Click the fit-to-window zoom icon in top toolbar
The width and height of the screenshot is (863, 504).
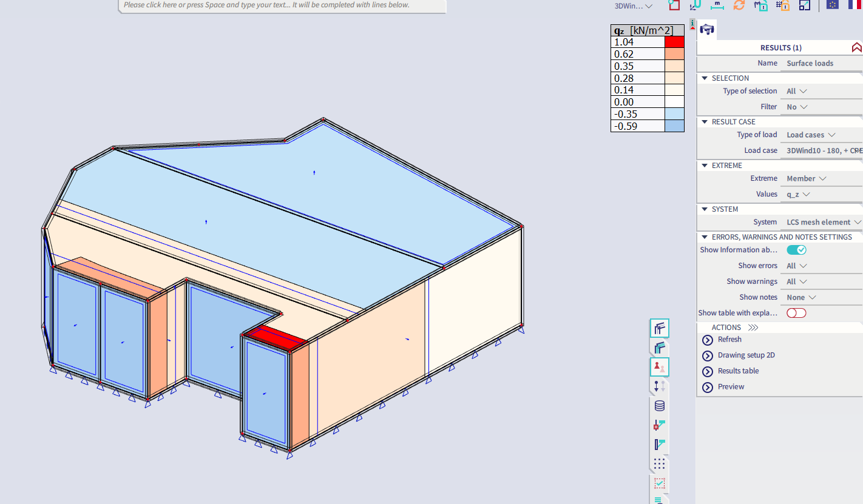(x=804, y=5)
